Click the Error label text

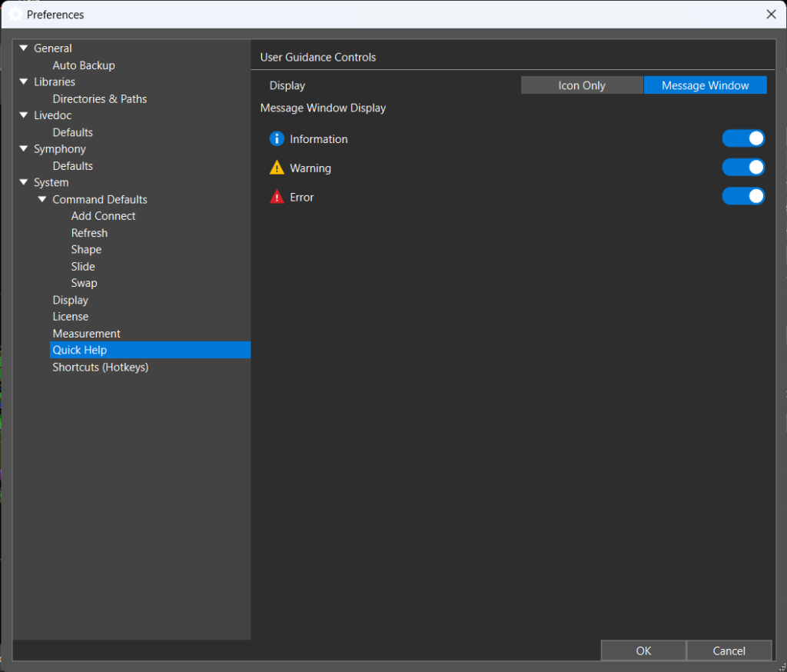[301, 198]
